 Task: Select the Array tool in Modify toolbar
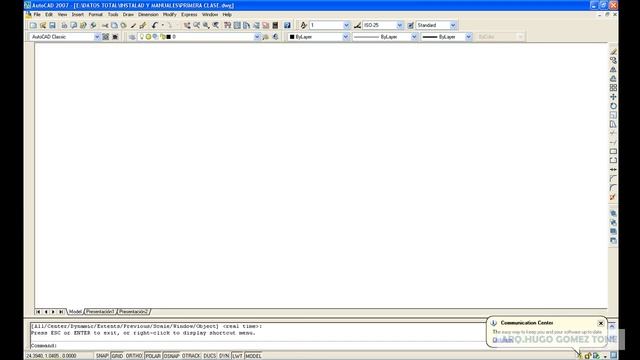(613, 88)
